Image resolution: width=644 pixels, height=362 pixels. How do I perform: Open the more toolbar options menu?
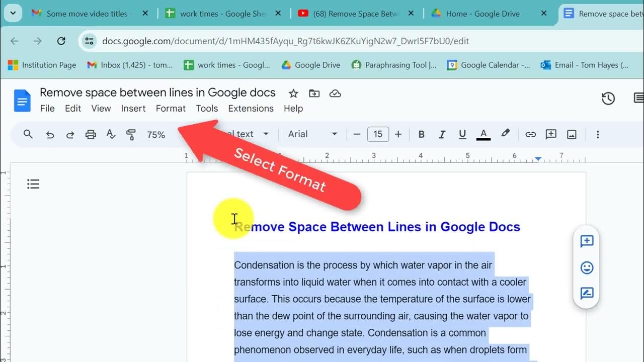[x=598, y=134]
